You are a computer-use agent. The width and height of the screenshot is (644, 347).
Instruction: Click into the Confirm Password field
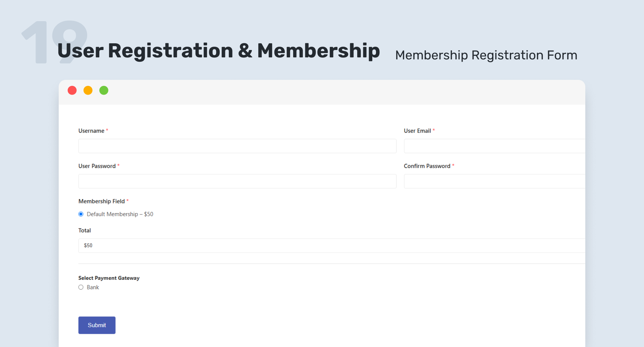click(494, 181)
